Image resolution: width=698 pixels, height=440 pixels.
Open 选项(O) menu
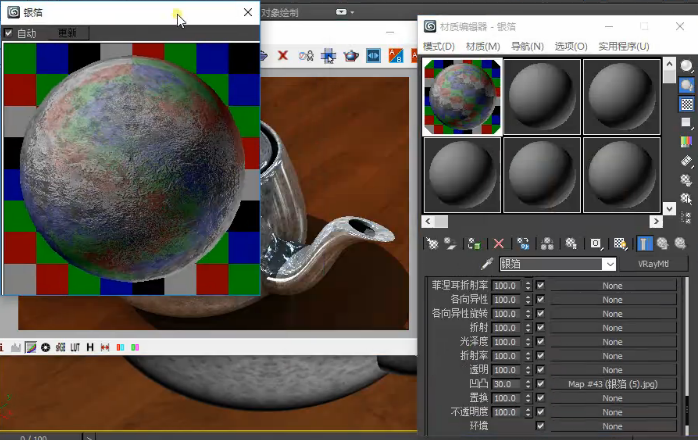click(x=571, y=46)
